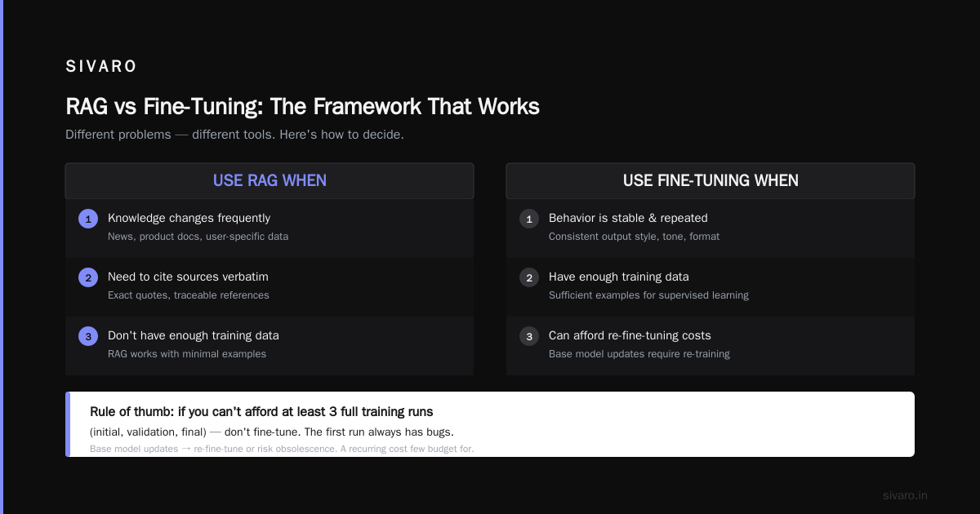The width and height of the screenshot is (980, 514).
Task: Click the gray number 1 badge under Fine-Tuning
Action: coord(529,219)
